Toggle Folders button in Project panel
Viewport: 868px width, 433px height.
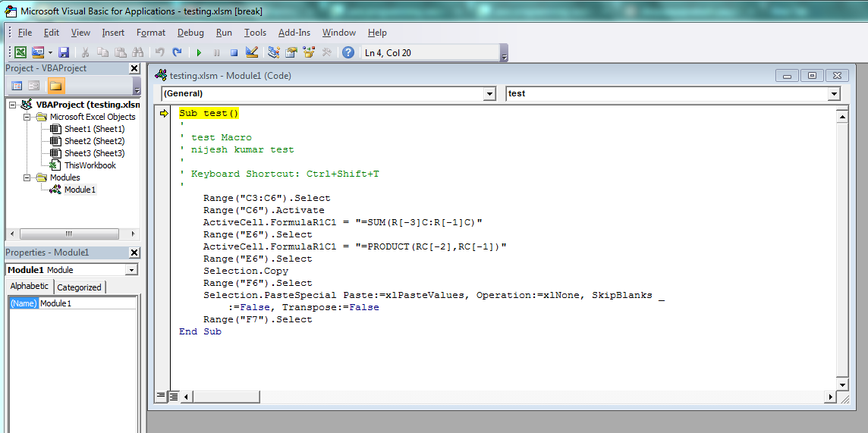56,86
